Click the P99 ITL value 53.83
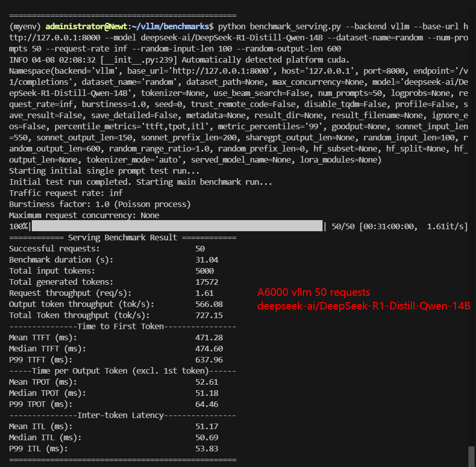This screenshot has width=476, height=467. point(207,449)
